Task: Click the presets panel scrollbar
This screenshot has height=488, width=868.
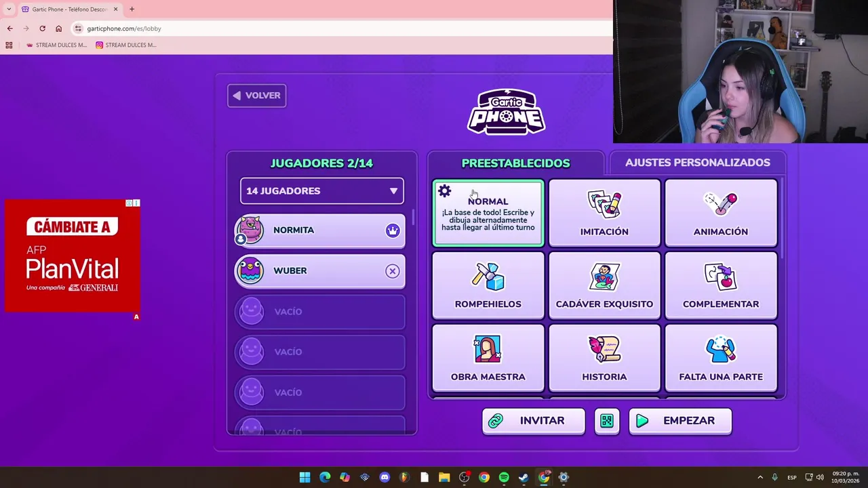Action: point(782,217)
